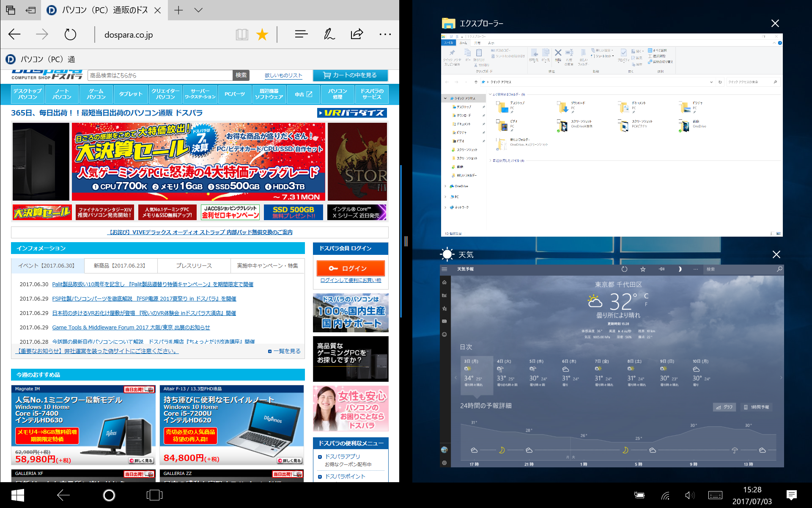The width and height of the screenshot is (812, 508).
Task: Open the VIVE デラックス オーディオ ストラップ notice link
Action: (200, 232)
